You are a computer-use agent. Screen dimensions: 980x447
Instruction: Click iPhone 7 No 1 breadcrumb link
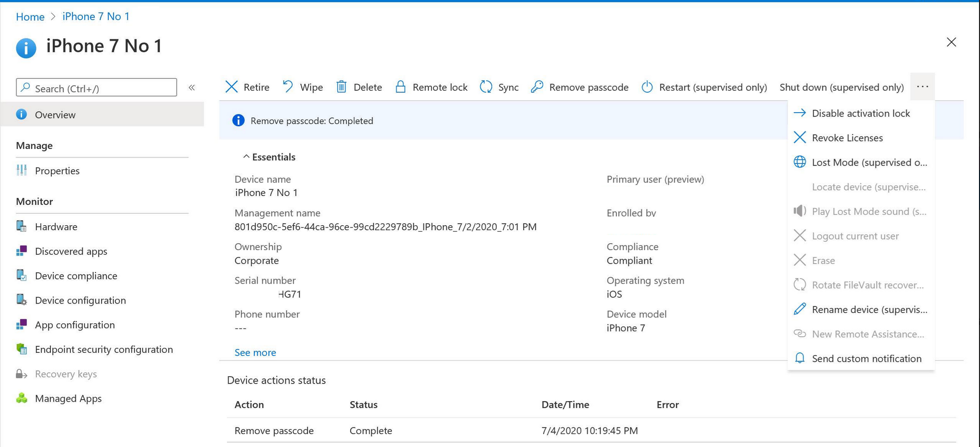pyautogui.click(x=96, y=16)
